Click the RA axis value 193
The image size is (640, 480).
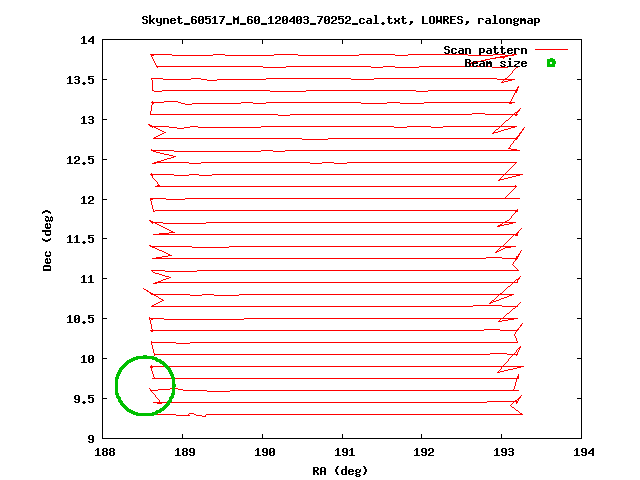504,452
